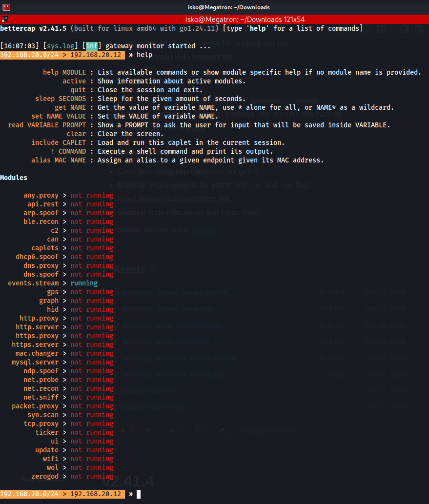Click the 'Modules' heading text
This screenshot has height=504, width=429.
[x=14, y=178]
